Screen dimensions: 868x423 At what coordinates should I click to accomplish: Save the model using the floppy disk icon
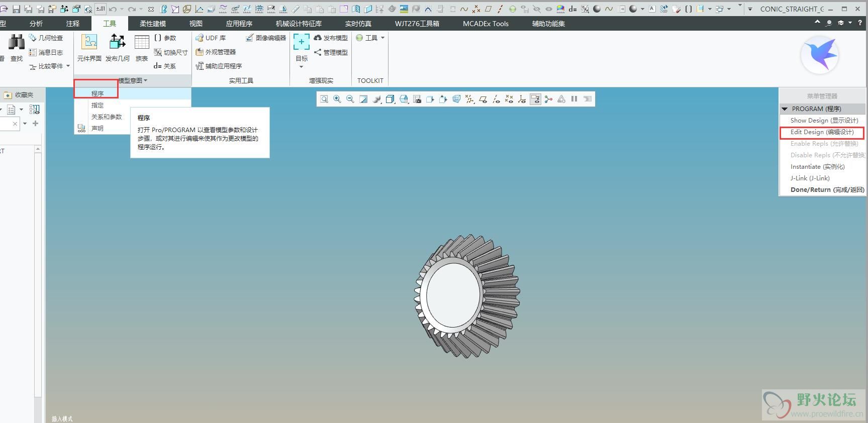[16, 9]
